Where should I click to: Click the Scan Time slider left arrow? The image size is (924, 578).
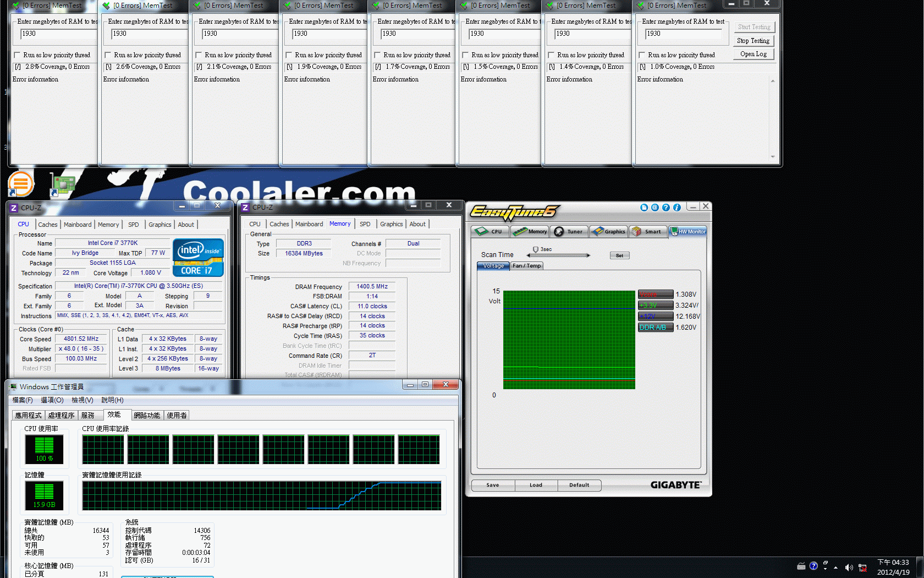point(529,255)
